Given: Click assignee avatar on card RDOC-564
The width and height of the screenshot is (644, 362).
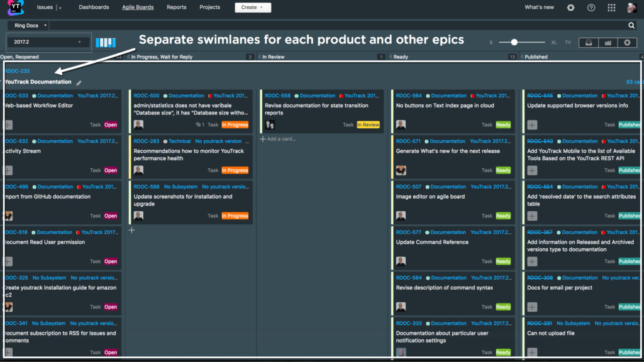Looking at the screenshot, I should [401, 124].
